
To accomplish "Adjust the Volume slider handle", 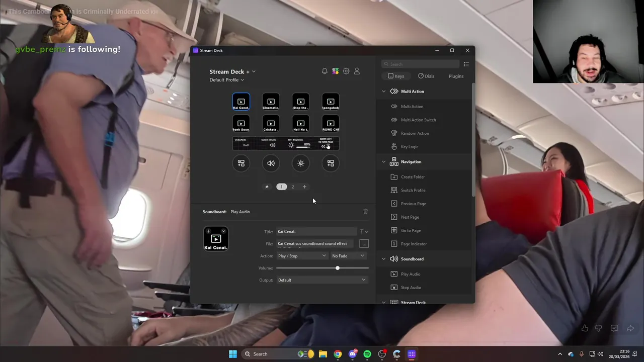I will pos(338,268).
